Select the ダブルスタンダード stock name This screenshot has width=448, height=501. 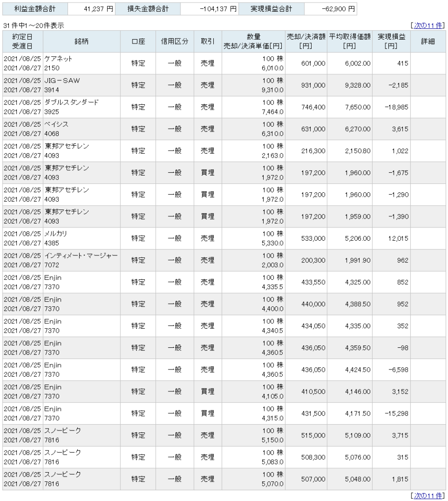[71, 103]
